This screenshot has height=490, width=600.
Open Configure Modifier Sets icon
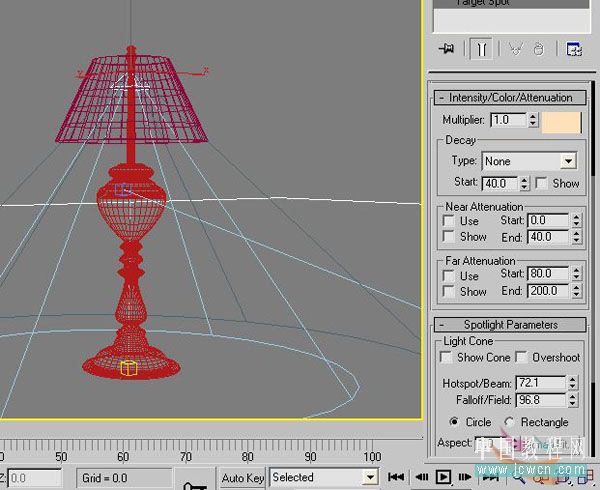(x=574, y=49)
